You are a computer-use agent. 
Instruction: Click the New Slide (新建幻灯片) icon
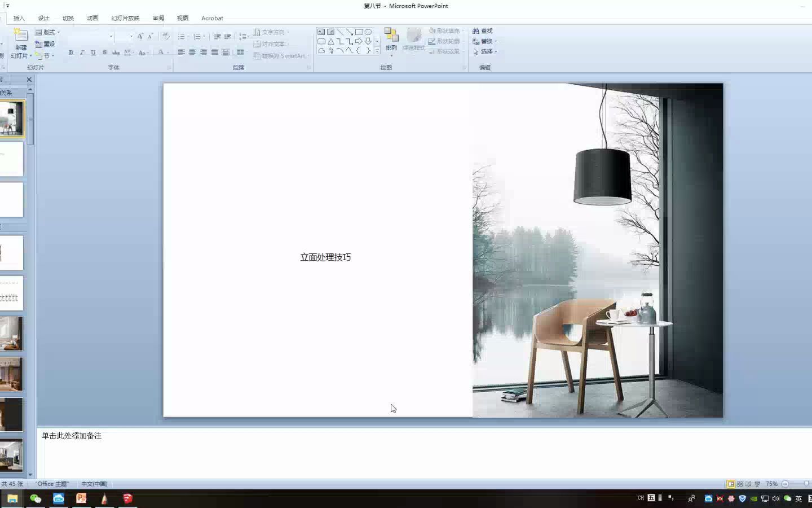pyautogui.click(x=21, y=35)
